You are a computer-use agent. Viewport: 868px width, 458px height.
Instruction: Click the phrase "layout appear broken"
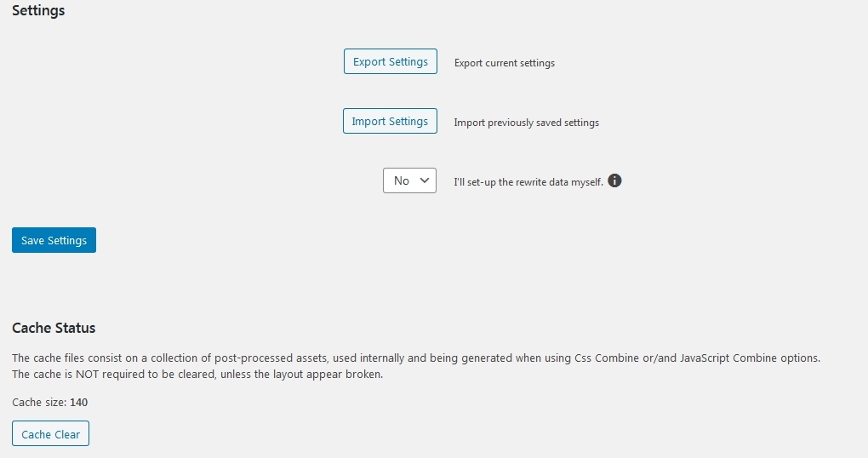coord(330,375)
